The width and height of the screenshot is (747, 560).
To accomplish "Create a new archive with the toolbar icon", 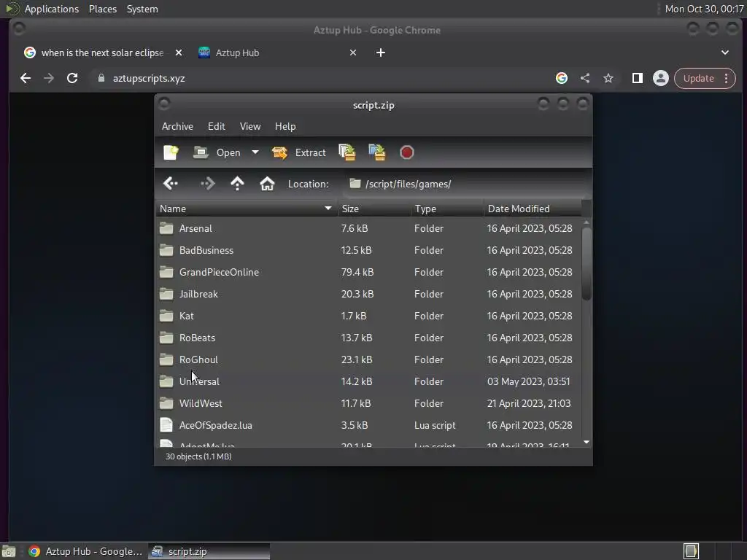I will 171,152.
